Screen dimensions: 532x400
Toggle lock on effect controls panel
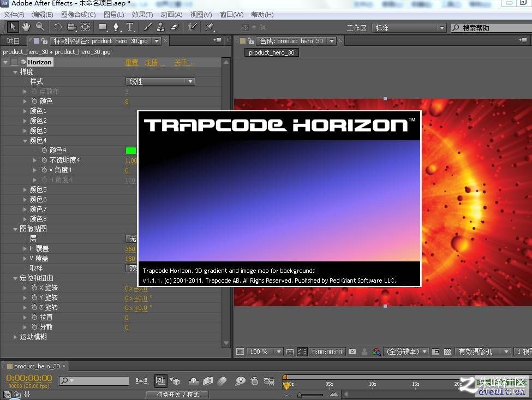point(44,41)
